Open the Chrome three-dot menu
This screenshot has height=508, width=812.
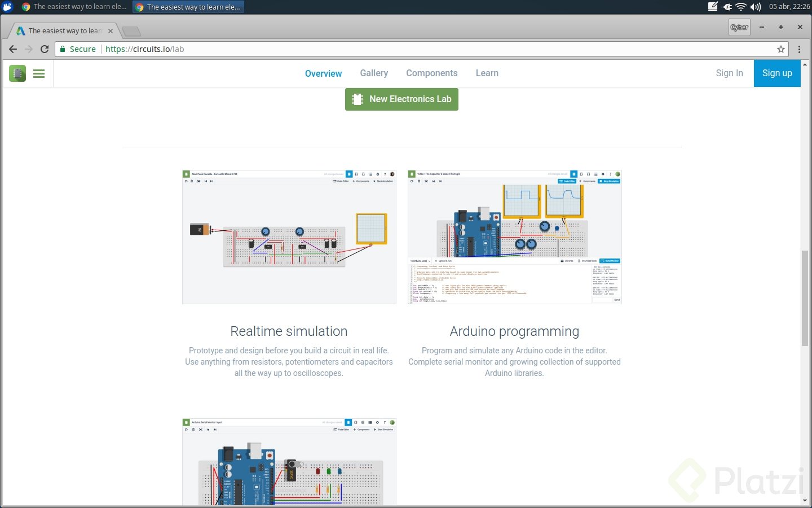tap(799, 49)
